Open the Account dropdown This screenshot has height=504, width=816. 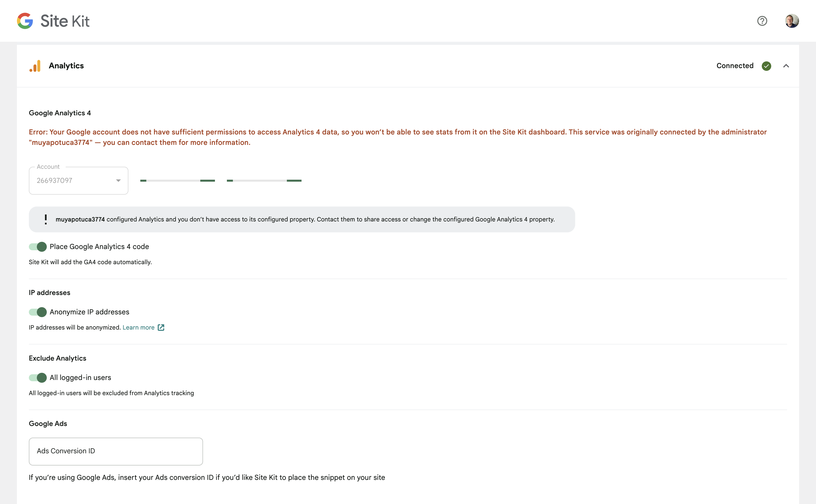pyautogui.click(x=78, y=180)
